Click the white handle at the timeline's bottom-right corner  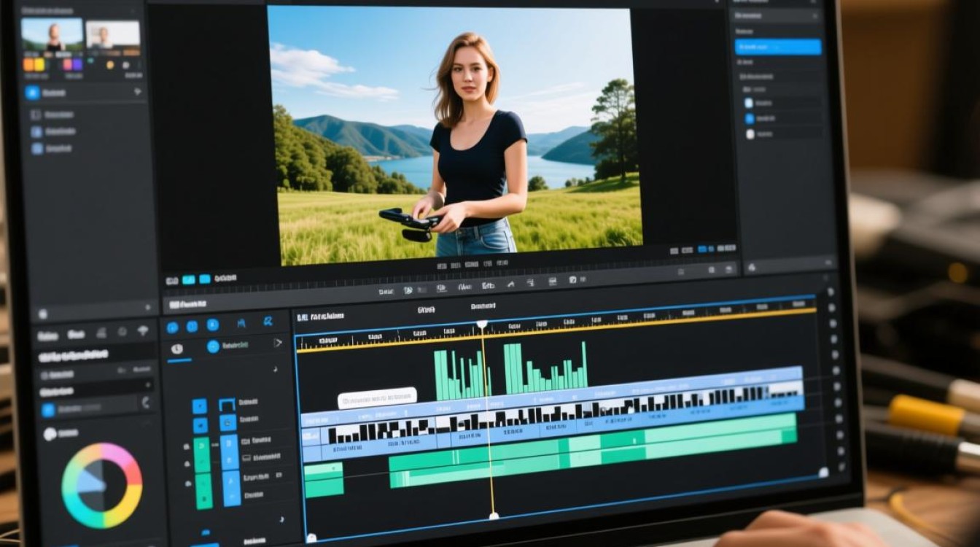[823, 473]
